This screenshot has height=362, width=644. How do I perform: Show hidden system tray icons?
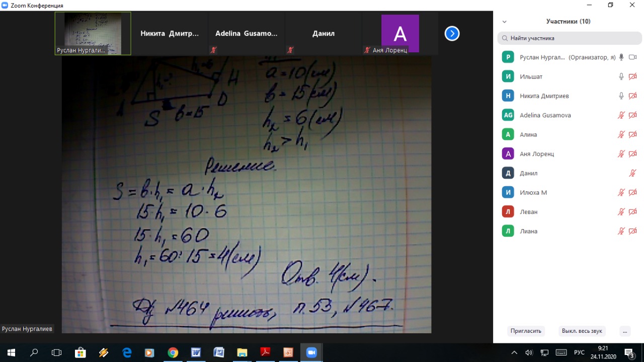[514, 352]
